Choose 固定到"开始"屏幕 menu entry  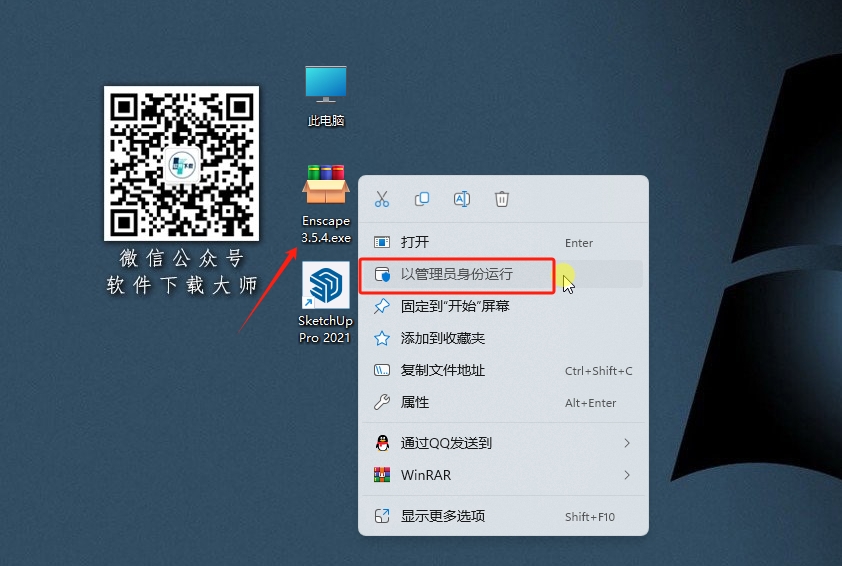503,306
